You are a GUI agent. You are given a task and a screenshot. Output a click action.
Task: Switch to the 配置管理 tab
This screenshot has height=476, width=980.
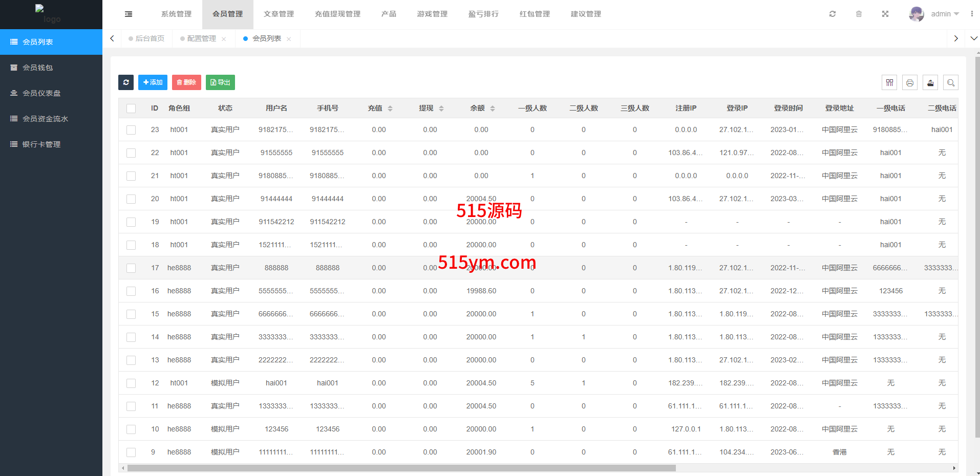(201, 38)
